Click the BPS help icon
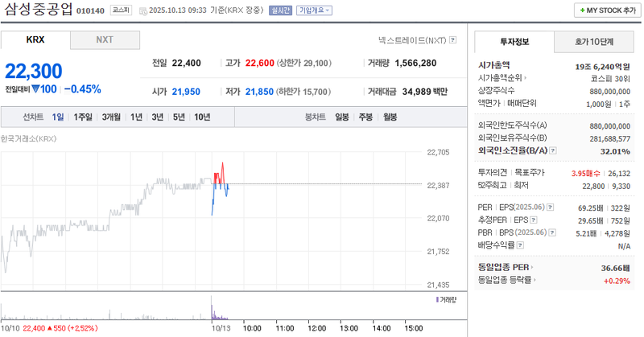The image size is (644, 337). coord(552,232)
